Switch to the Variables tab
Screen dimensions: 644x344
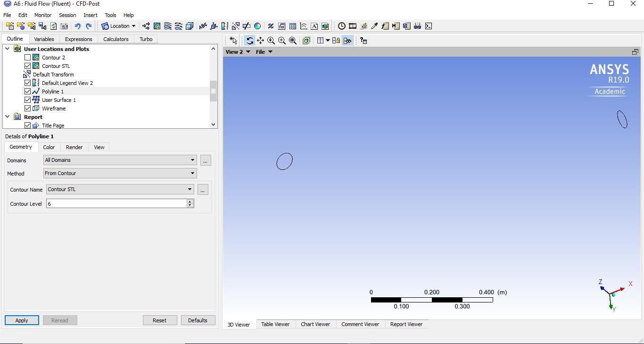click(x=44, y=39)
